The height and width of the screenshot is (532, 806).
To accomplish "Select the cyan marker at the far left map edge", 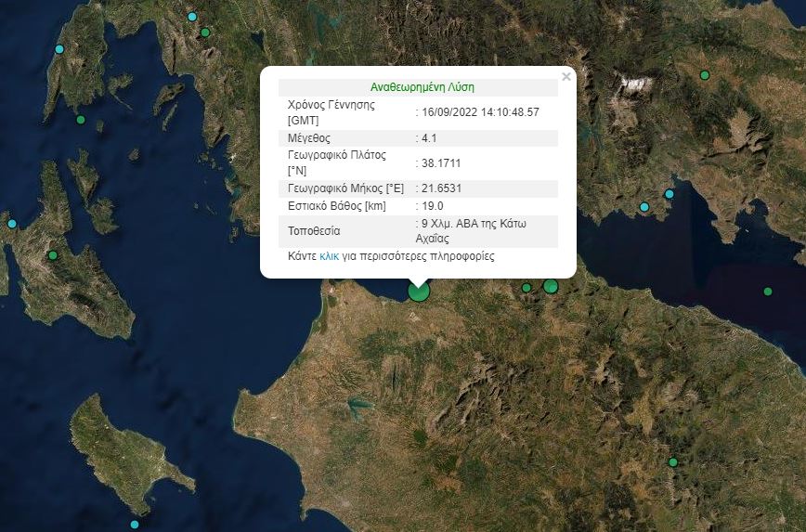I will 12,224.
